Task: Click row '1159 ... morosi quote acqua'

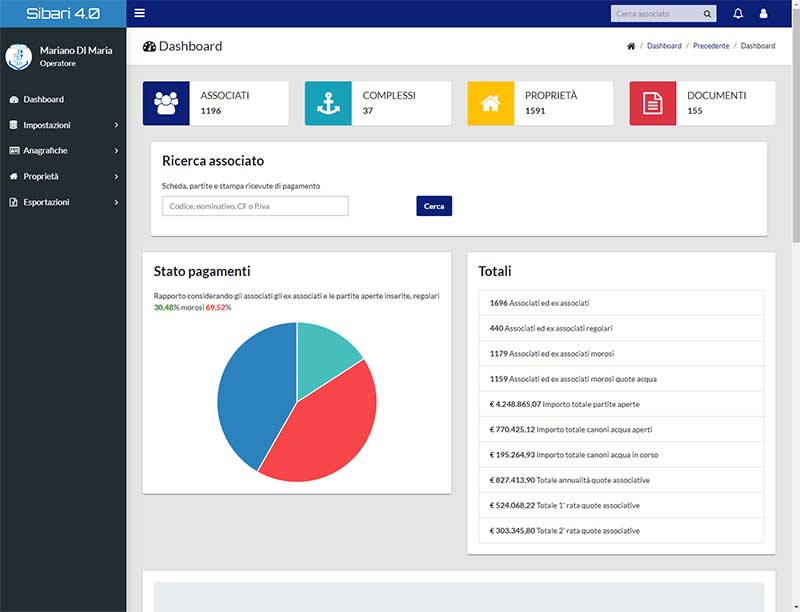Action: coord(621,379)
